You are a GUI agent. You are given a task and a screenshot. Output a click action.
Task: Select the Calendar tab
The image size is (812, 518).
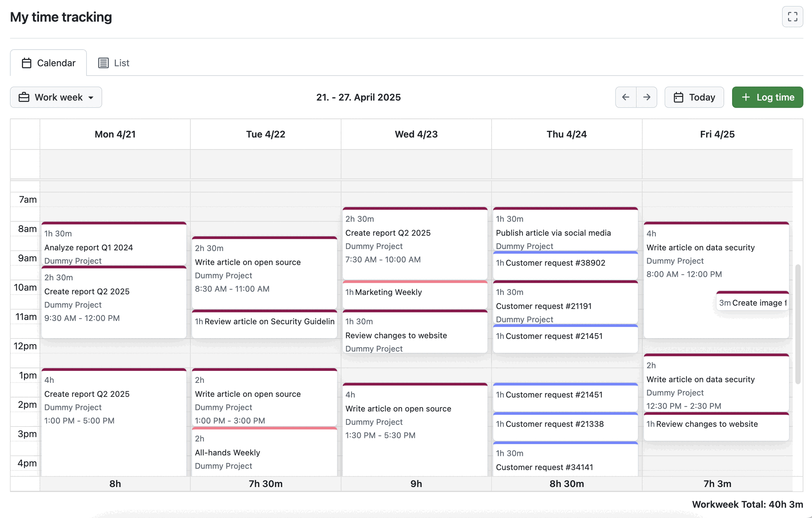pyautogui.click(x=56, y=63)
